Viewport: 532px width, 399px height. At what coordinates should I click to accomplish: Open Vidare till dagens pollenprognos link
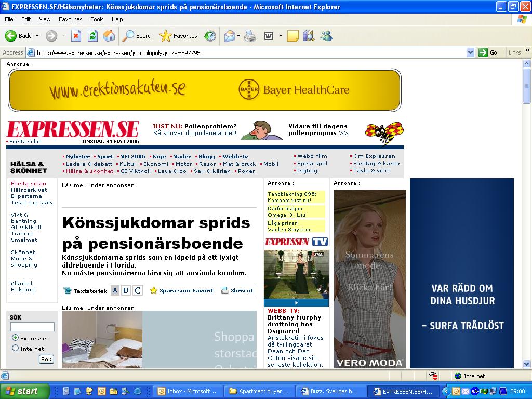[x=318, y=129]
